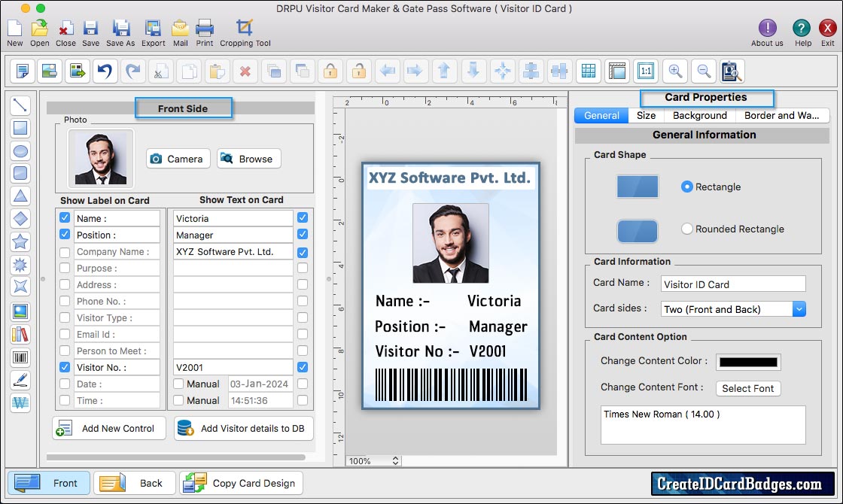
Task: Click the Mail icon
Action: tap(180, 28)
